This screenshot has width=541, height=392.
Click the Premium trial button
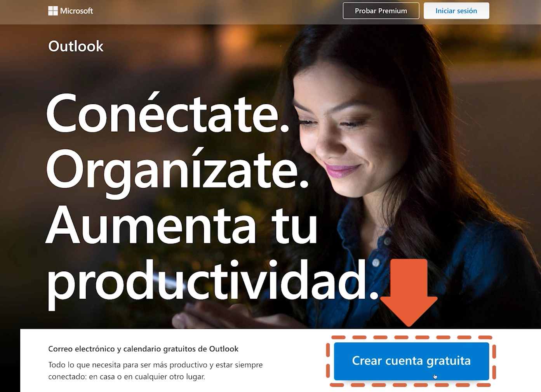click(x=381, y=10)
